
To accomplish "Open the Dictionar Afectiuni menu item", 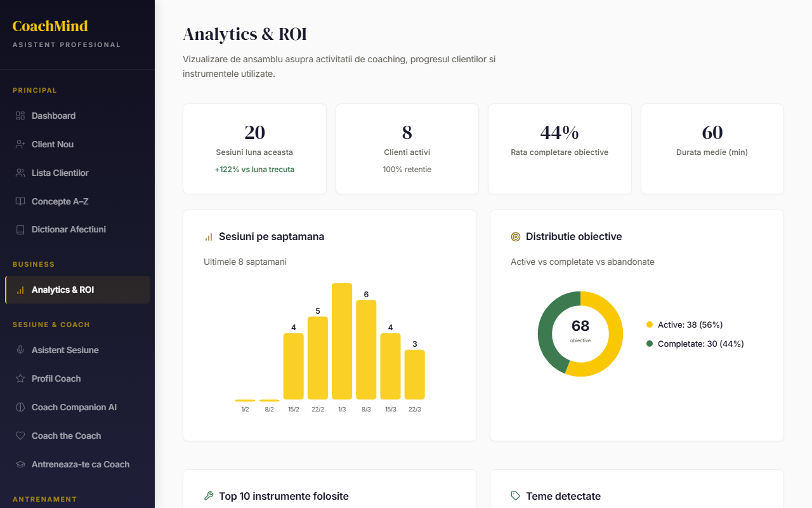I will click(69, 229).
